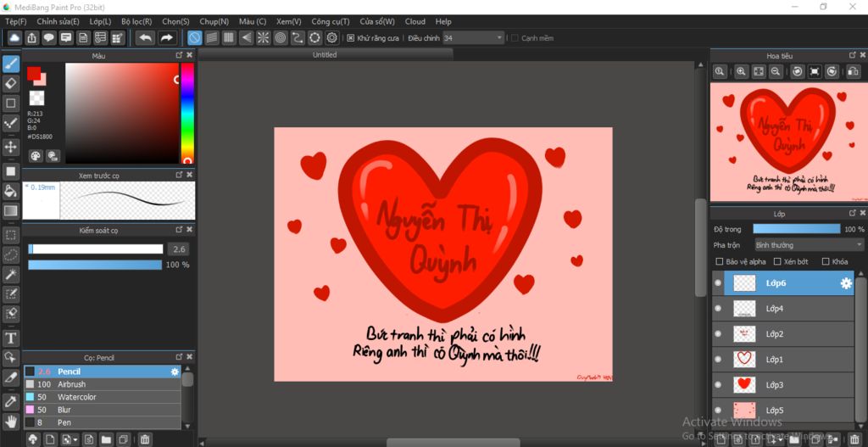Flip the navigator view horizontally
The height and width of the screenshot is (447, 868).
click(x=853, y=71)
